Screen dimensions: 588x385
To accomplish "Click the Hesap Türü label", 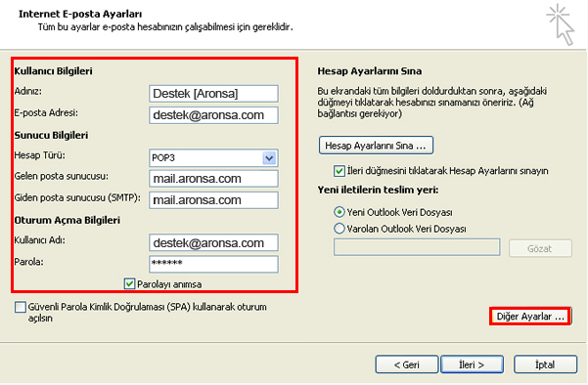I will (39, 155).
